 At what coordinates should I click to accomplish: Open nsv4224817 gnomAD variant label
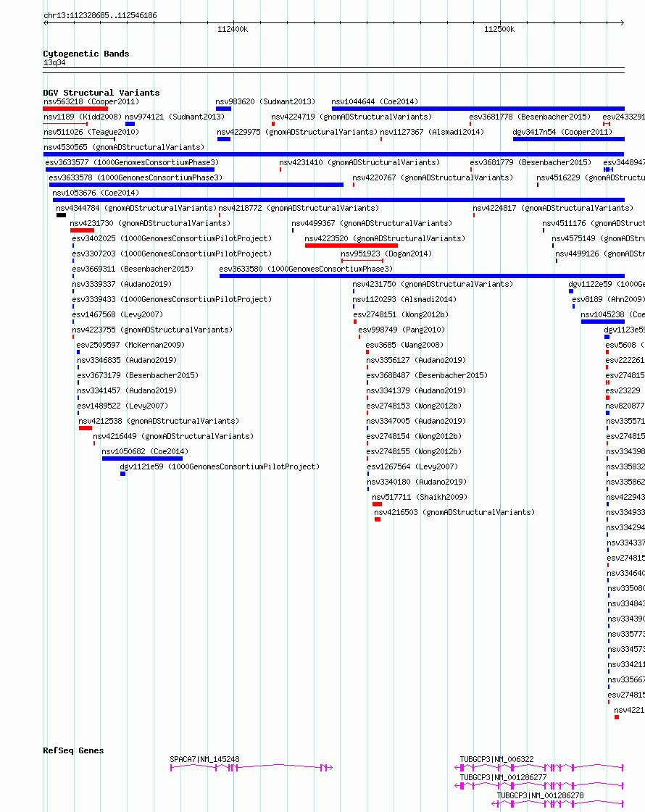click(553, 208)
